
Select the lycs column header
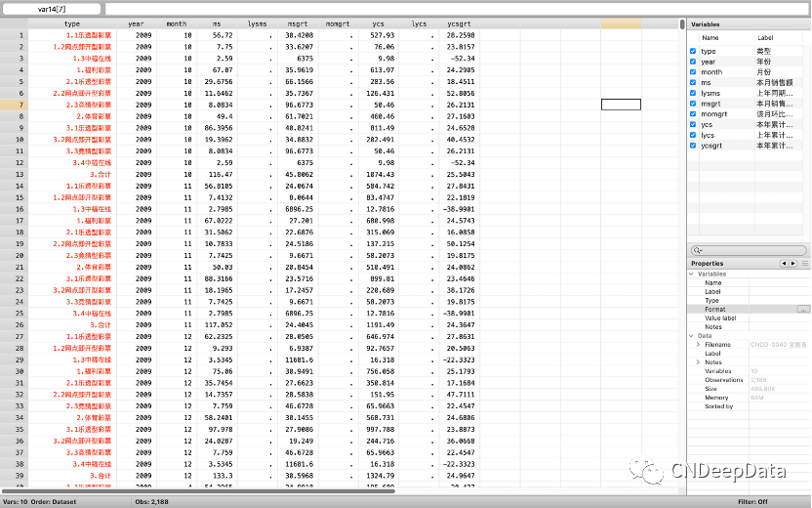419,23
